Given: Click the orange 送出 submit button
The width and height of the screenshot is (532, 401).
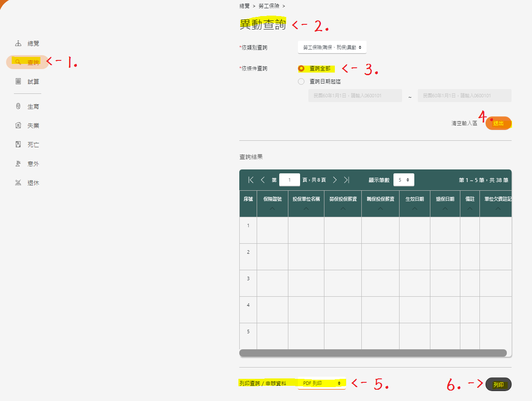Looking at the screenshot, I should point(498,123).
